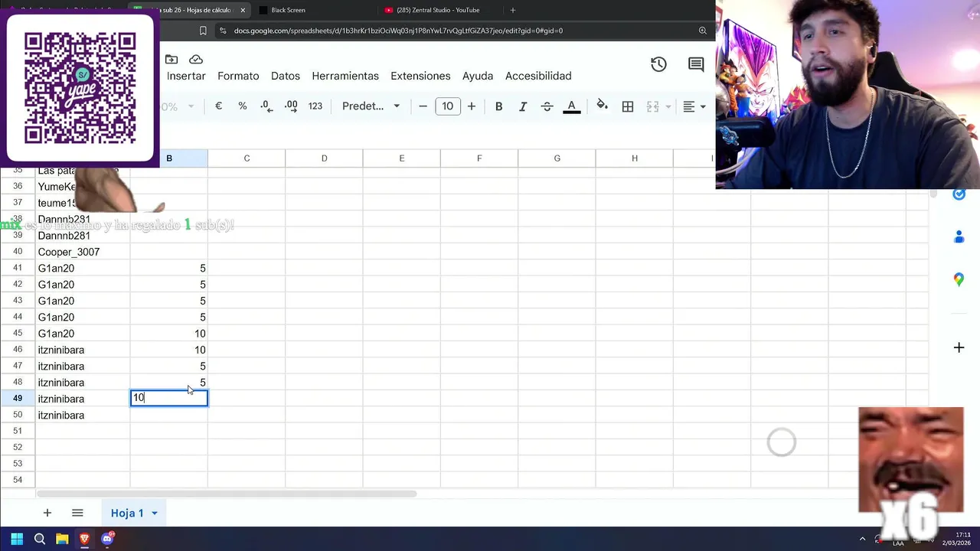Decrease decimal places

point(266,106)
